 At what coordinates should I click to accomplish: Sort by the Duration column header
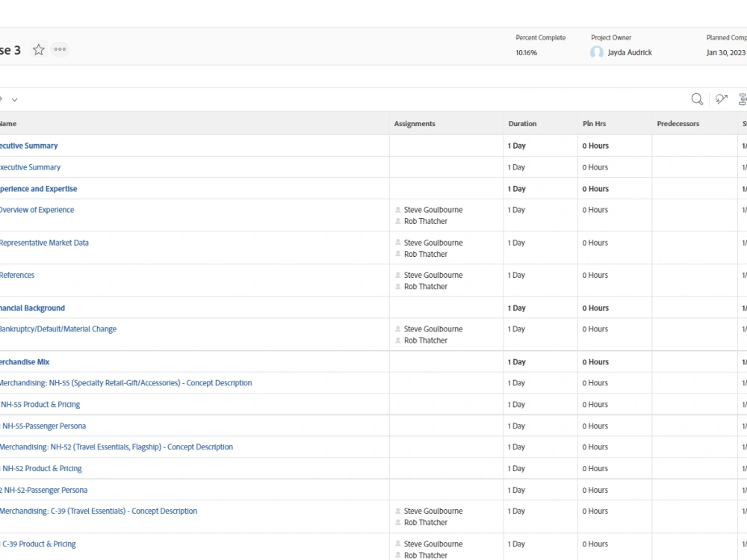pos(522,124)
